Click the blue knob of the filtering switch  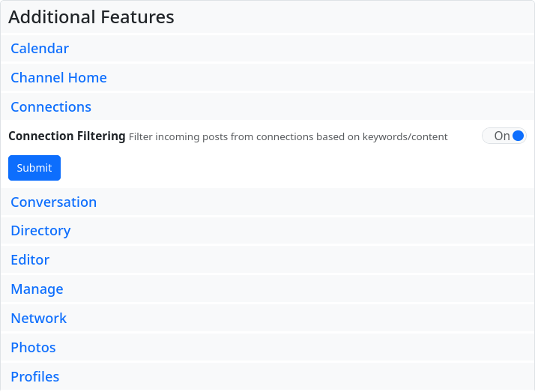[x=518, y=136]
